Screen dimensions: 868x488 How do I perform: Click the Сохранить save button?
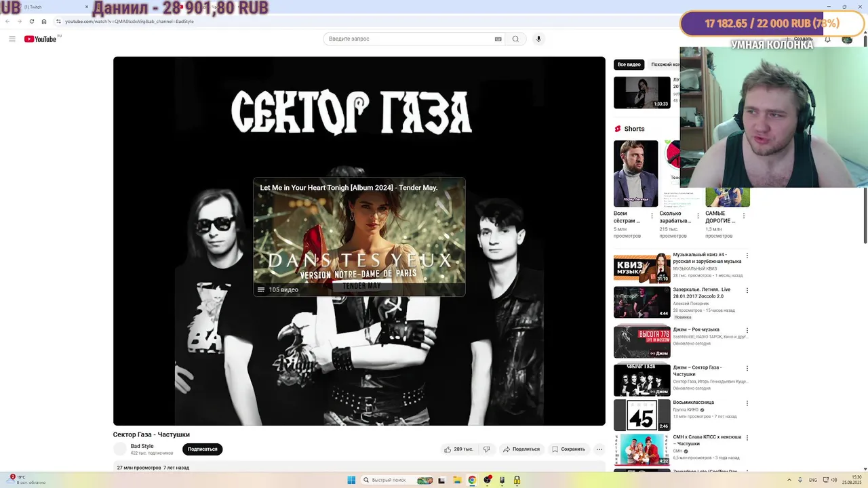(x=568, y=449)
